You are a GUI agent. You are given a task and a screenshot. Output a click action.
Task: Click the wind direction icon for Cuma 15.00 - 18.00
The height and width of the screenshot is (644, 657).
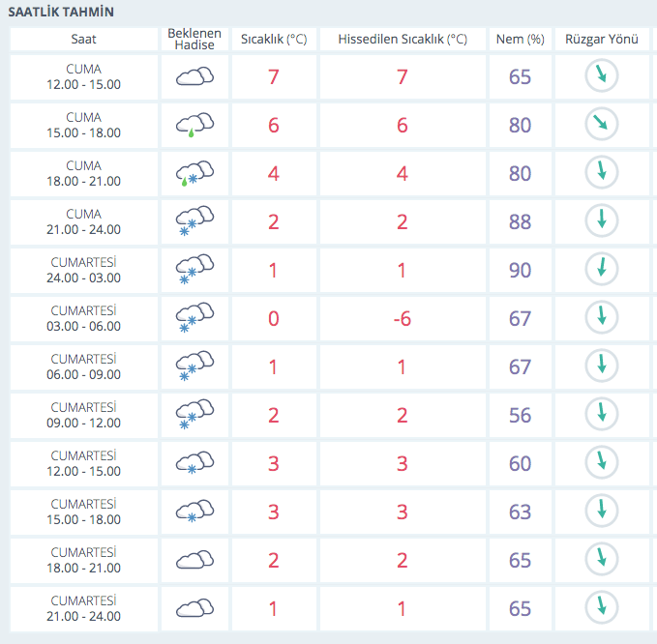tap(602, 125)
